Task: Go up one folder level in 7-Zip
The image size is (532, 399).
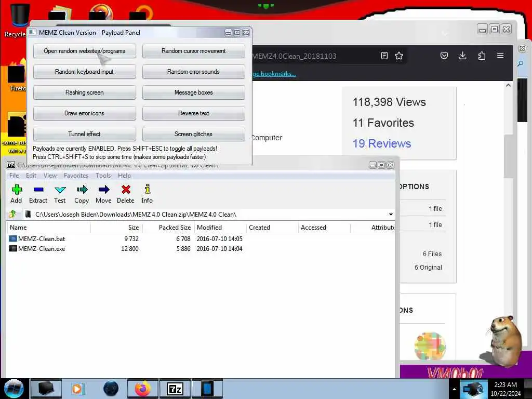Action: 13,214
